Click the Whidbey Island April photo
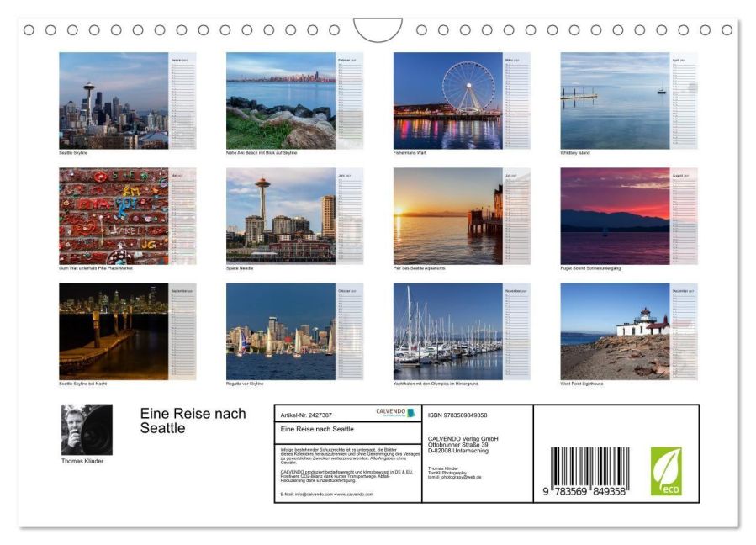Image resolution: width=756 pixels, height=545 pixels. point(615,100)
